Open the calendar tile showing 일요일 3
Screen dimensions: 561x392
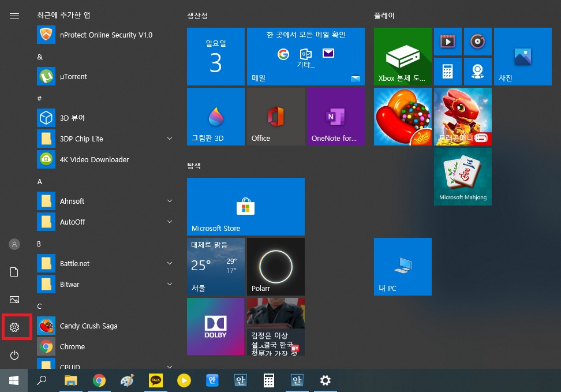pyautogui.click(x=216, y=57)
